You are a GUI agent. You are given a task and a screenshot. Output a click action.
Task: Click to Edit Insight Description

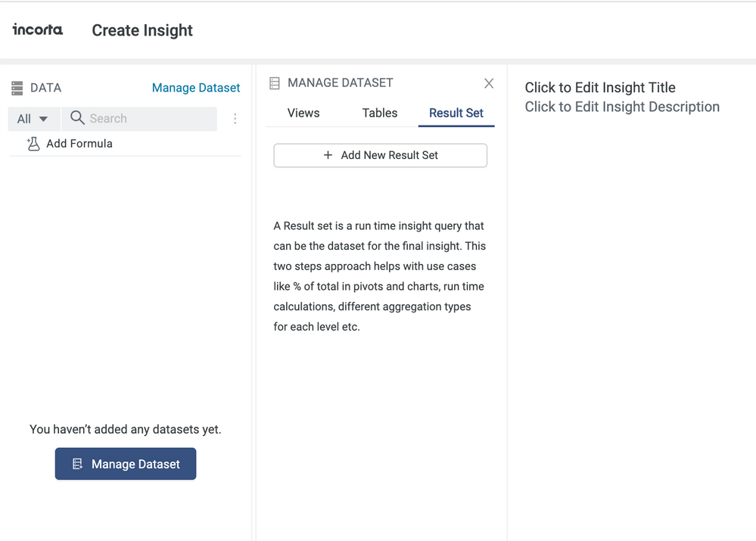622,107
